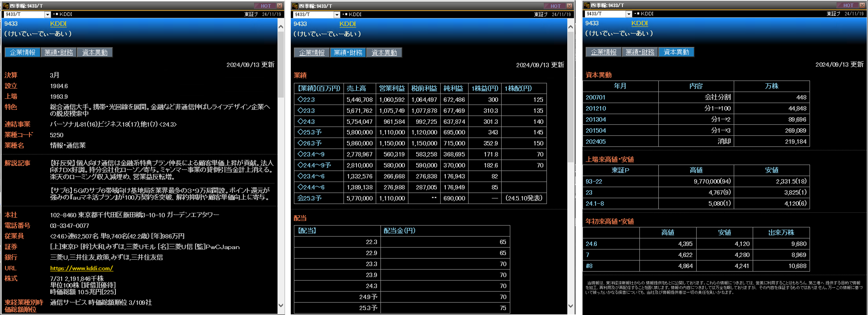Open the stock code dropdown arrow in left window
This screenshot has width=868, height=315.
pyautogui.click(x=48, y=14)
